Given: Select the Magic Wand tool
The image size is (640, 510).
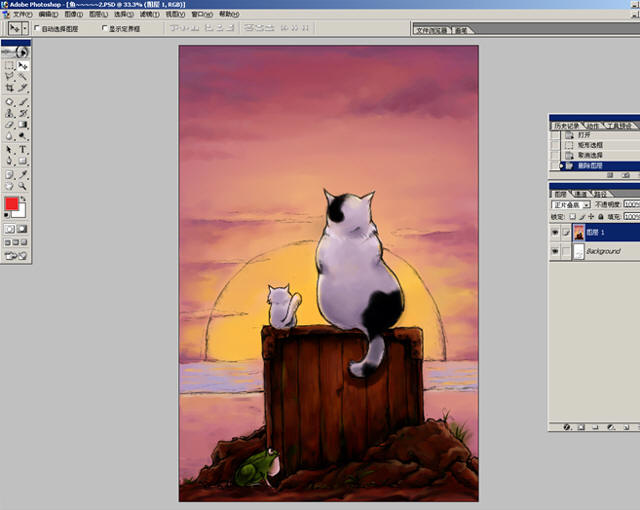Looking at the screenshot, I should [22, 76].
